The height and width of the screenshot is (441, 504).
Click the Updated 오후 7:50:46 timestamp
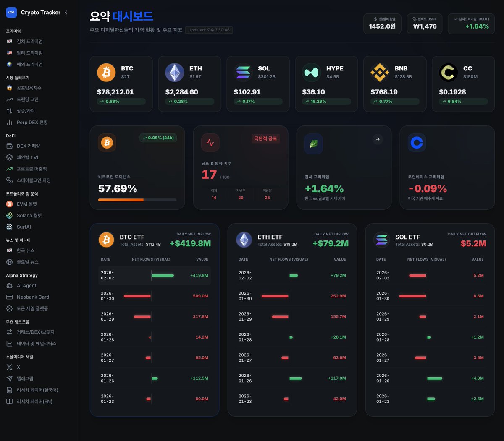coord(209,30)
